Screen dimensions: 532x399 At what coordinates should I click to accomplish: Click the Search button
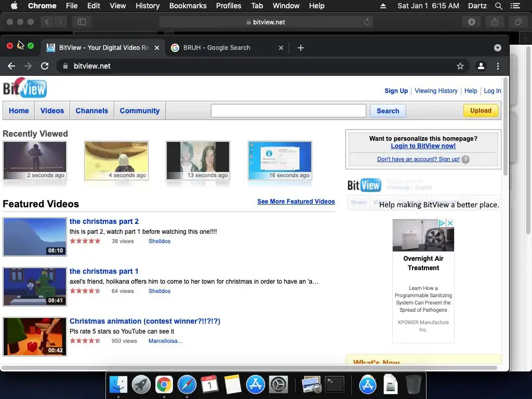click(388, 111)
